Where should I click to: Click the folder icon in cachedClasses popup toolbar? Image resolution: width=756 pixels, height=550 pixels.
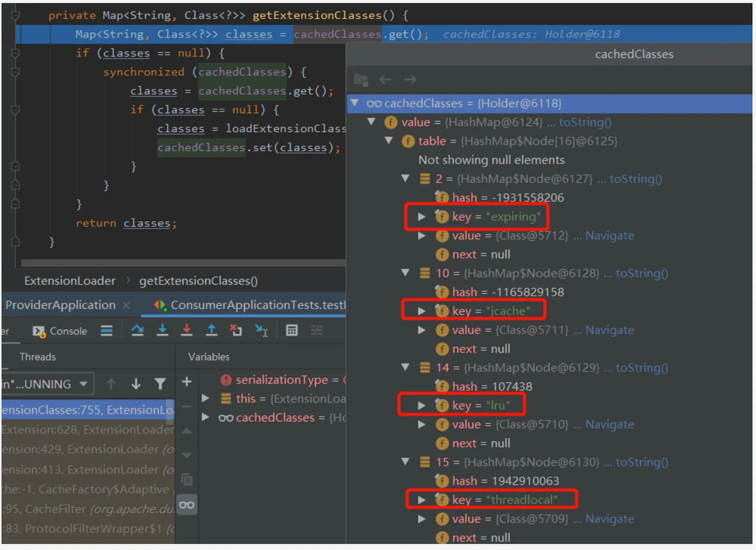coord(361,79)
